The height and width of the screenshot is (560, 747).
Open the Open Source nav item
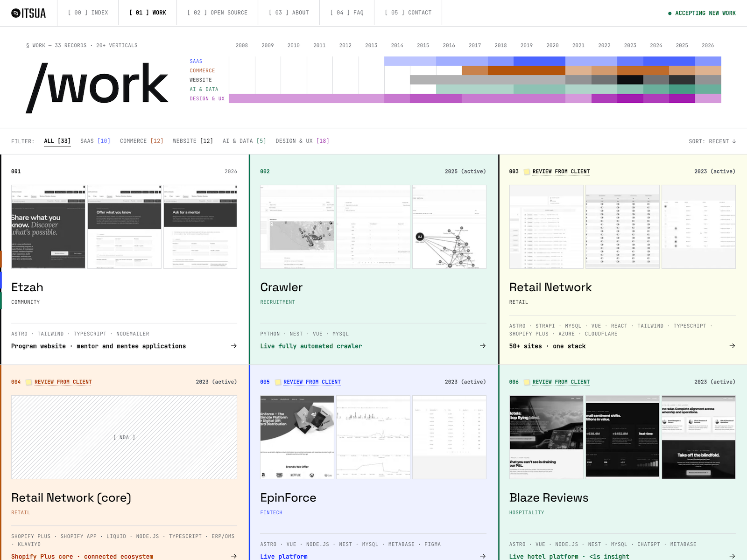[x=218, y=13]
